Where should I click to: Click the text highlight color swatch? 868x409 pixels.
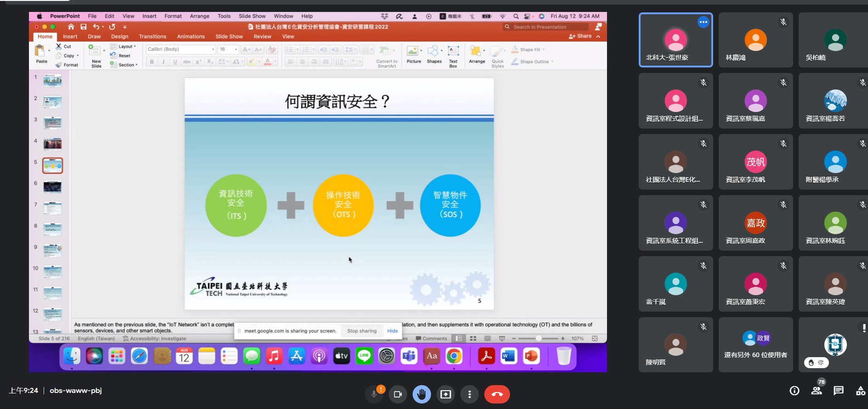[x=251, y=62]
